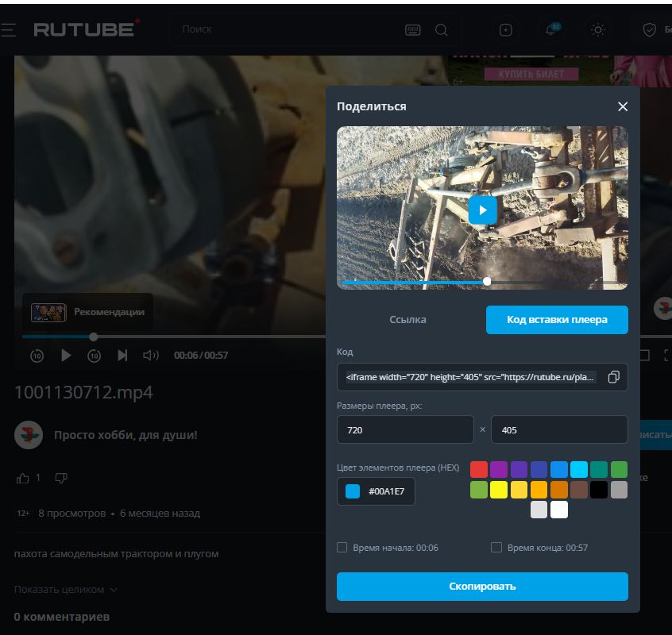Copy embed code with the copy icon

[x=614, y=377]
